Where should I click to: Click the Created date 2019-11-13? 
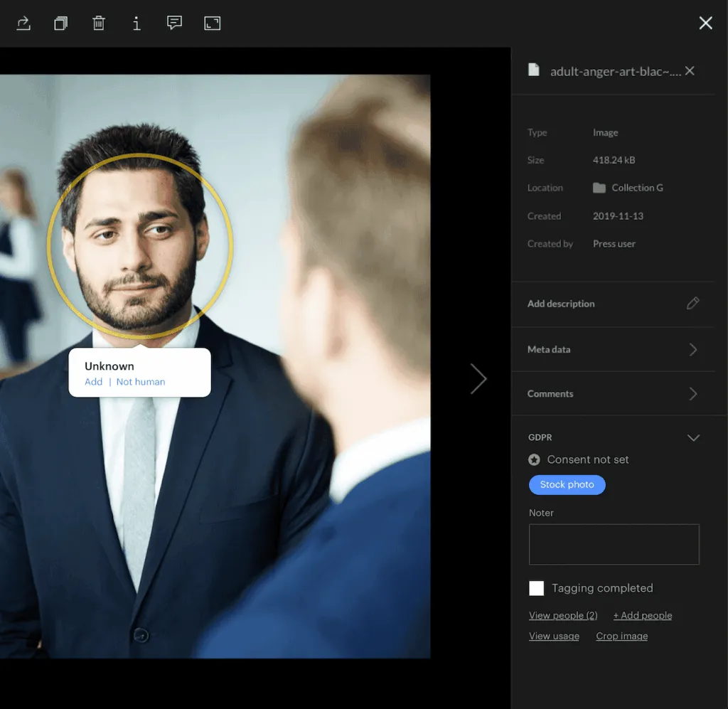pos(618,216)
